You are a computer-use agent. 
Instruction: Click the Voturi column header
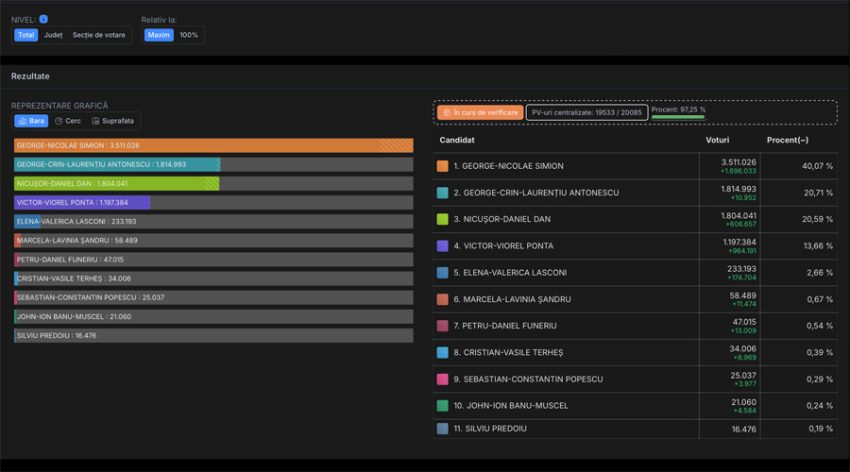point(717,140)
